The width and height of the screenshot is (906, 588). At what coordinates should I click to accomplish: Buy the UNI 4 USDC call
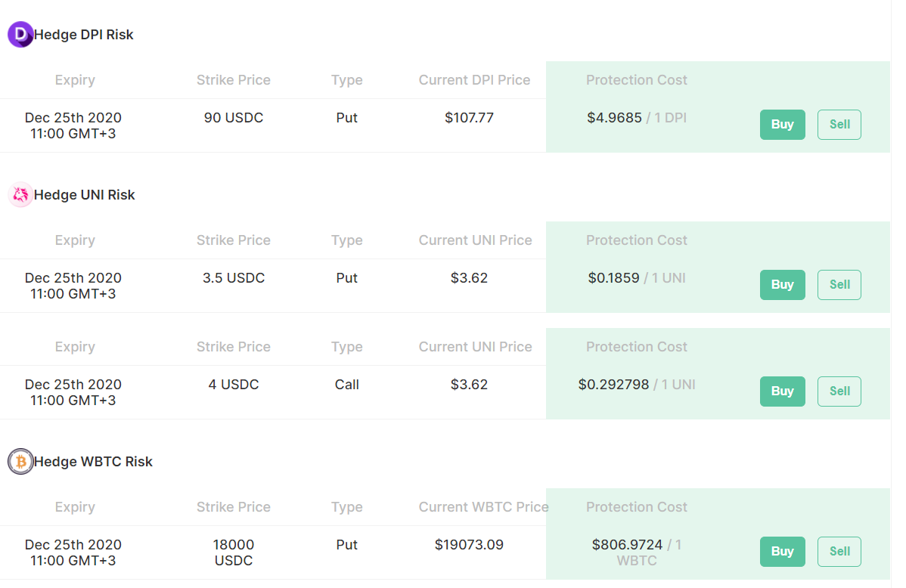[x=782, y=391]
